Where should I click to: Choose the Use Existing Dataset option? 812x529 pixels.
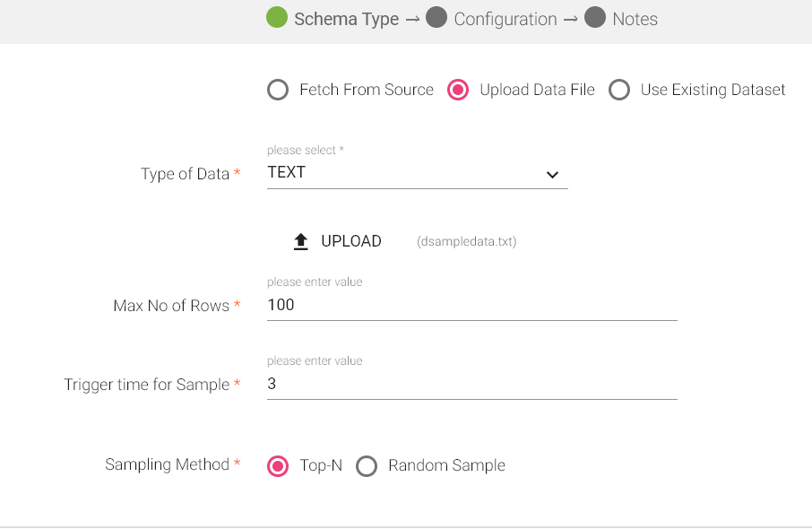click(619, 90)
